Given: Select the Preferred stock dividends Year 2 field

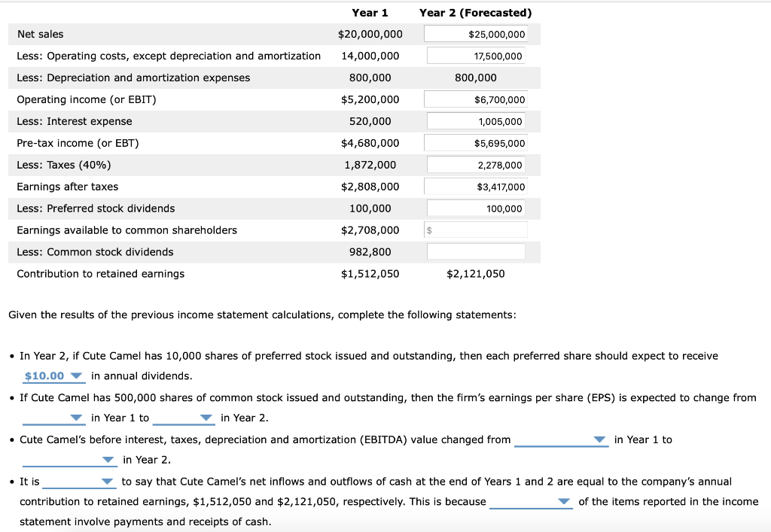Looking at the screenshot, I should [x=476, y=208].
